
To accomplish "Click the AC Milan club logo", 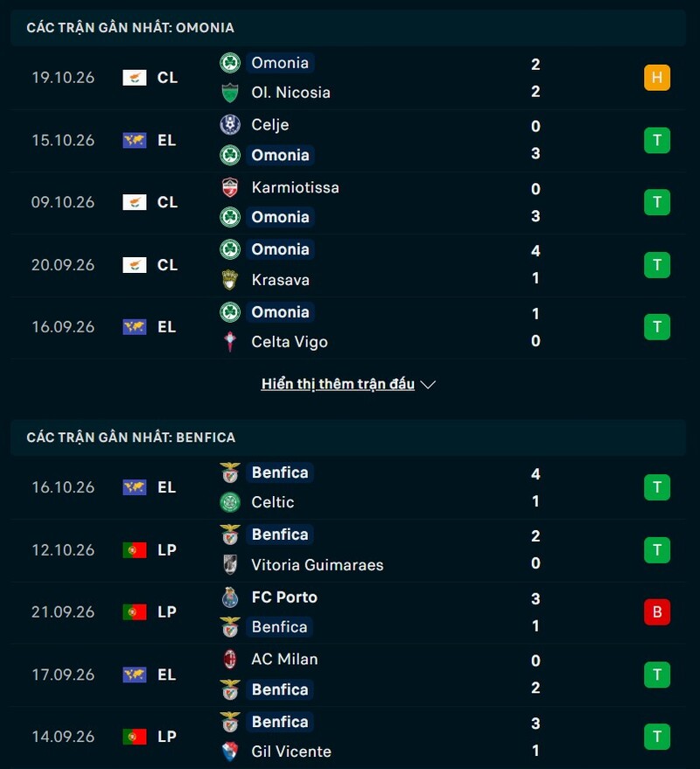I will click(229, 660).
